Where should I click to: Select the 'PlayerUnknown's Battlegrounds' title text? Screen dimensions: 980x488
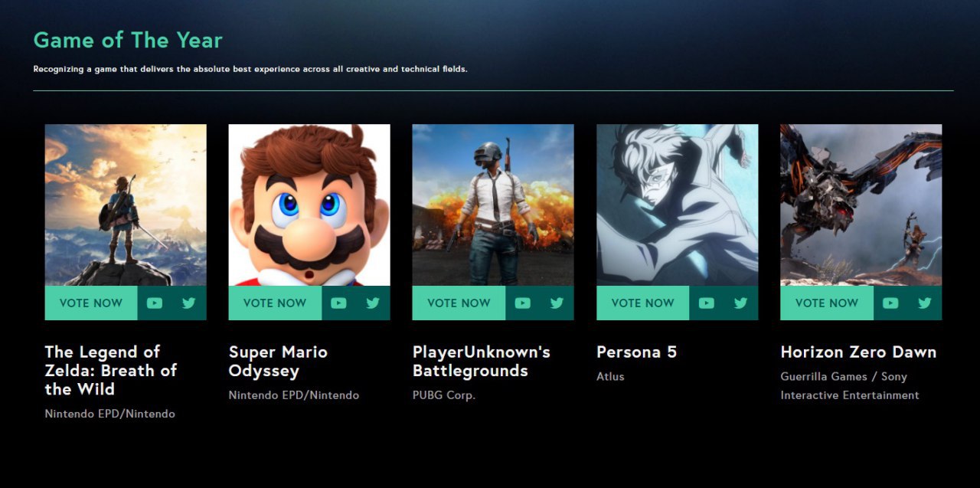482,362
